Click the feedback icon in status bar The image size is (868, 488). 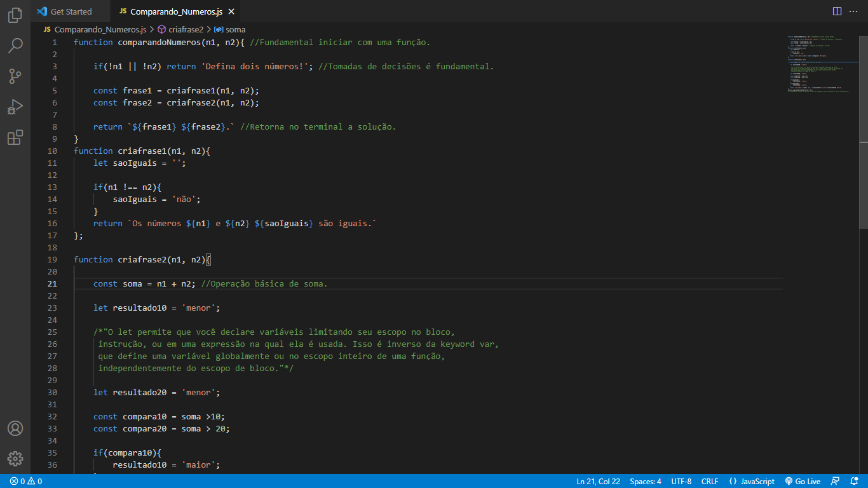tap(835, 481)
